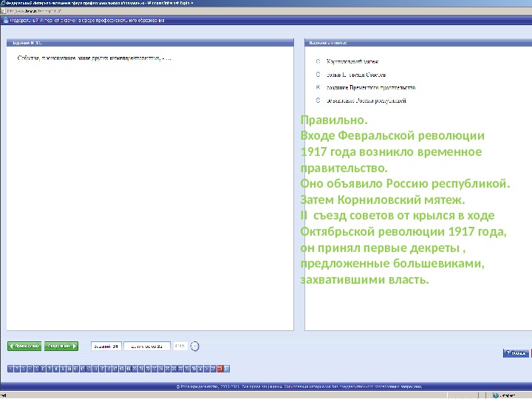Screen dimensions: 532x399
Task: Click the Internet Explorer icon in title bar
Action: [3, 3]
